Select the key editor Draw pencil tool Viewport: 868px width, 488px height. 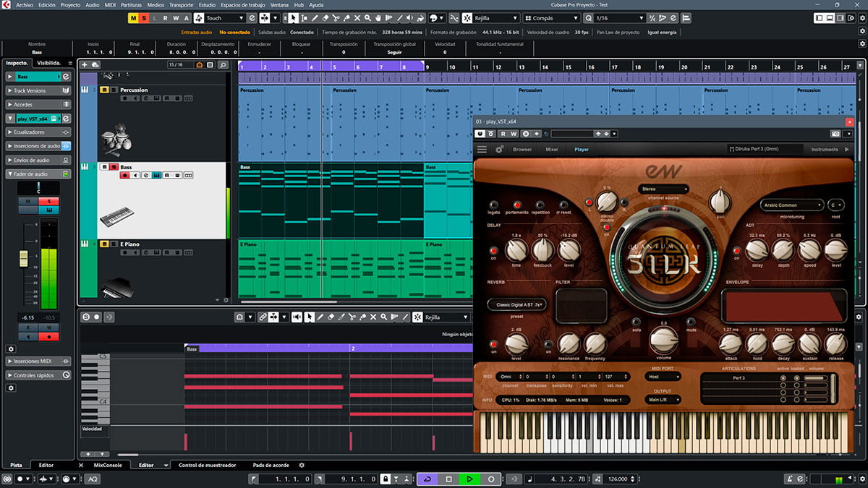point(320,317)
